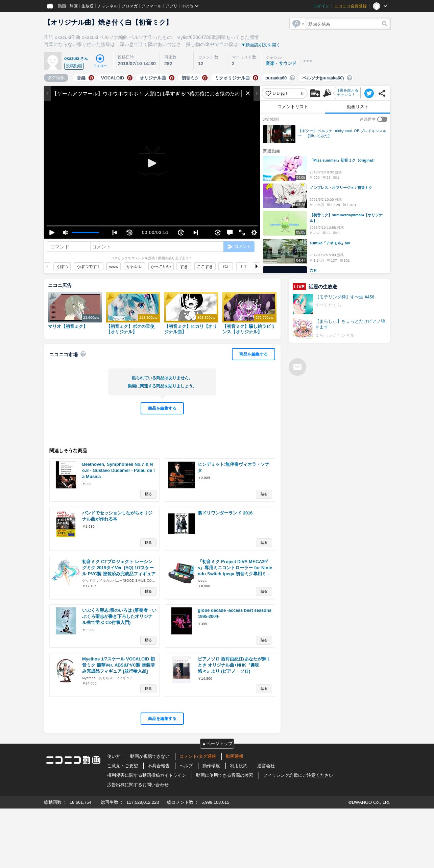Submit with blue コメント send button
Viewport: 434px width, 868px height.
(239, 247)
